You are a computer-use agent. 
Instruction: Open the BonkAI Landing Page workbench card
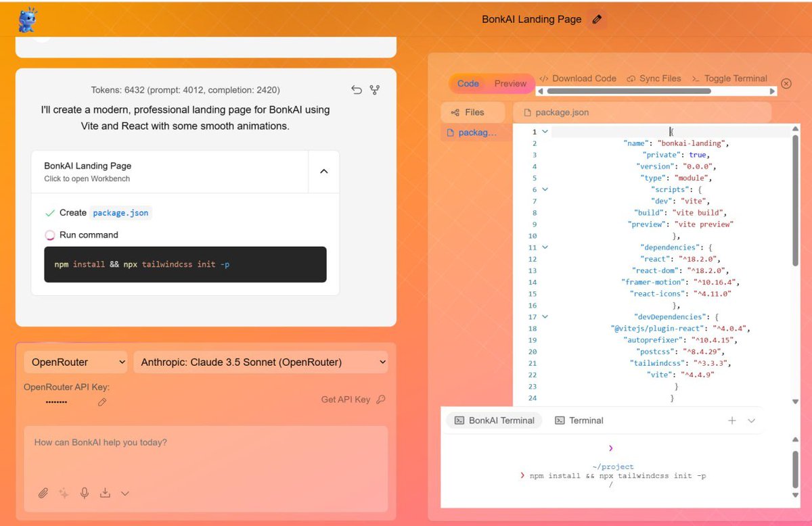click(x=169, y=172)
